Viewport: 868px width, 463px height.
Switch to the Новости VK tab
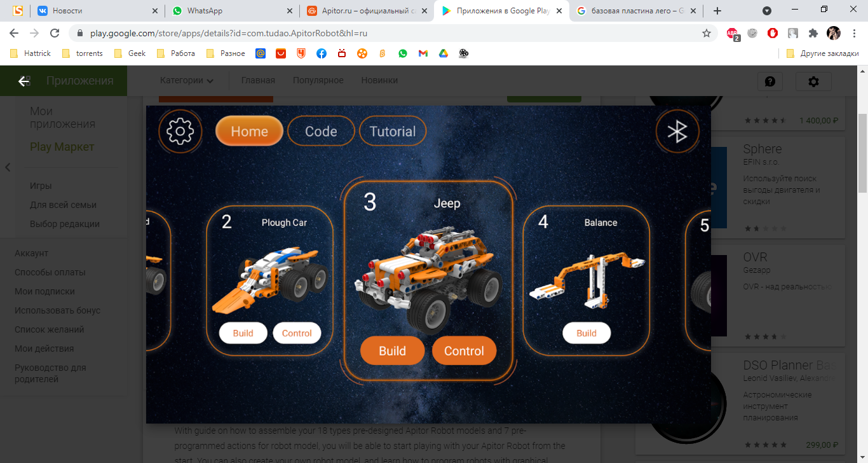pyautogui.click(x=97, y=11)
